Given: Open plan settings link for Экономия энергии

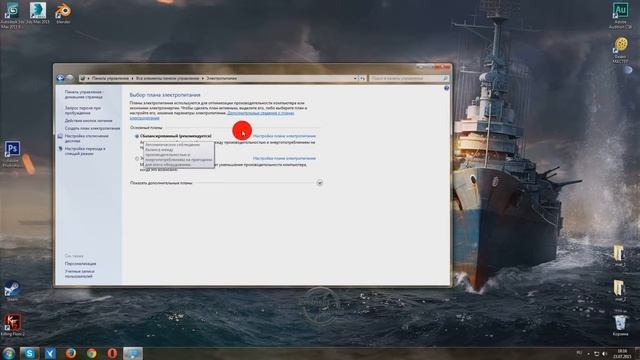Looking at the screenshot, I should tap(284, 158).
